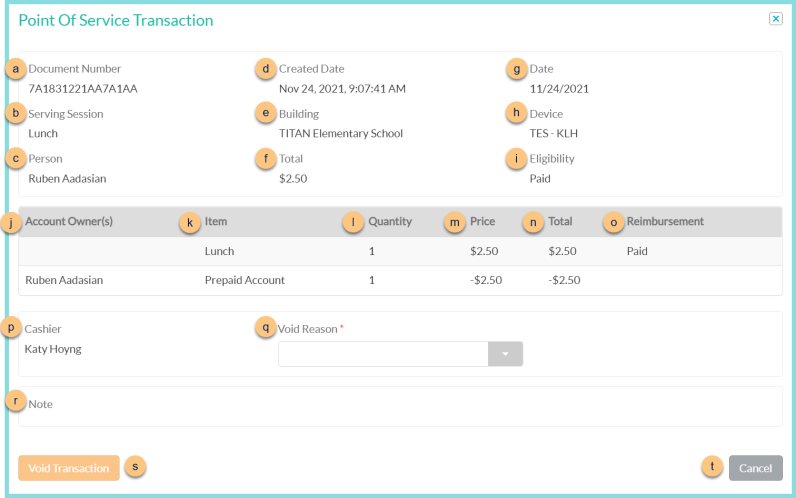Click the Lunch row total $2.50
This screenshot has height=498, width=796.
click(562, 251)
